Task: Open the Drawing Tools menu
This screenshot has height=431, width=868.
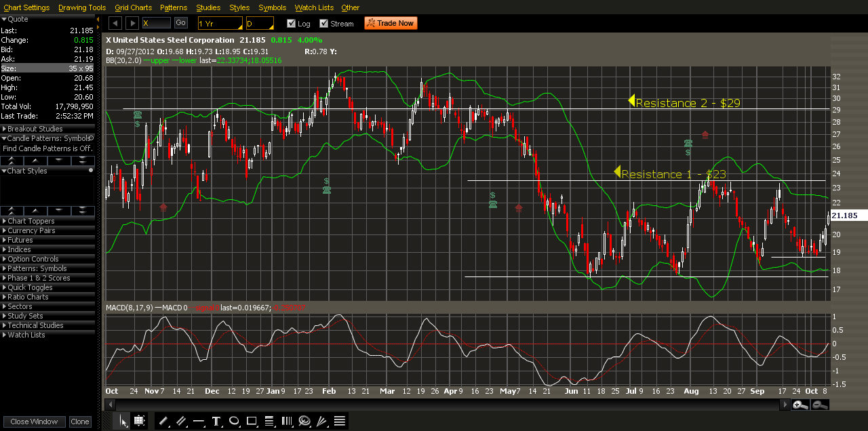Action: 82,7
